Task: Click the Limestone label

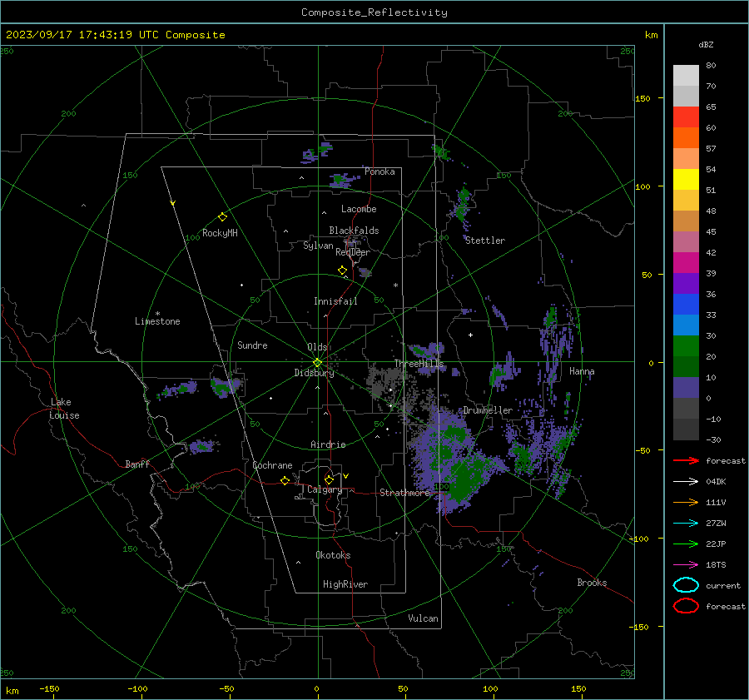Action: (x=157, y=321)
